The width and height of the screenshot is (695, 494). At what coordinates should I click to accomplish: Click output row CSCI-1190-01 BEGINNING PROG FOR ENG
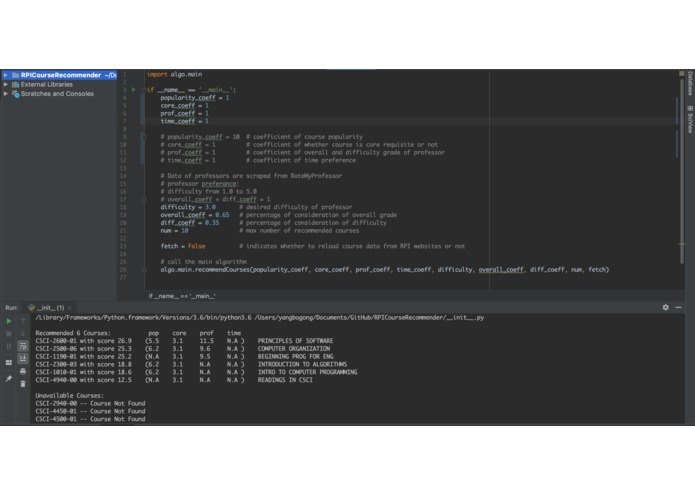pyautogui.click(x=184, y=356)
